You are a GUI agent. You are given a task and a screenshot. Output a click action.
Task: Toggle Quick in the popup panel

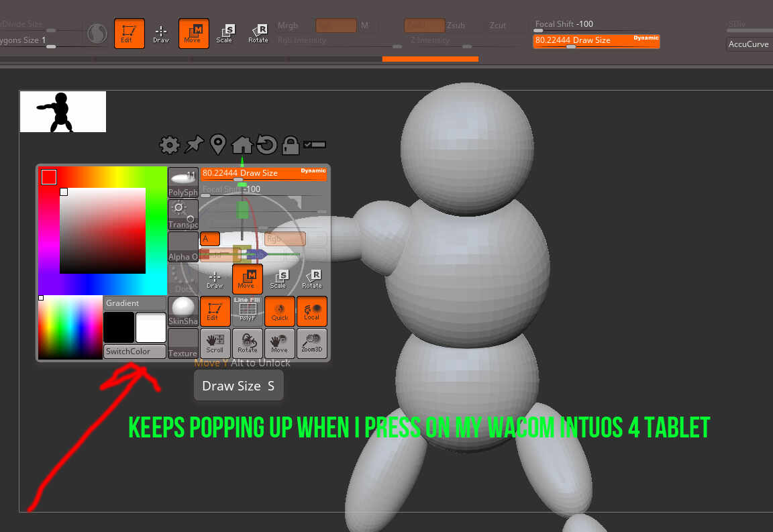point(280,311)
